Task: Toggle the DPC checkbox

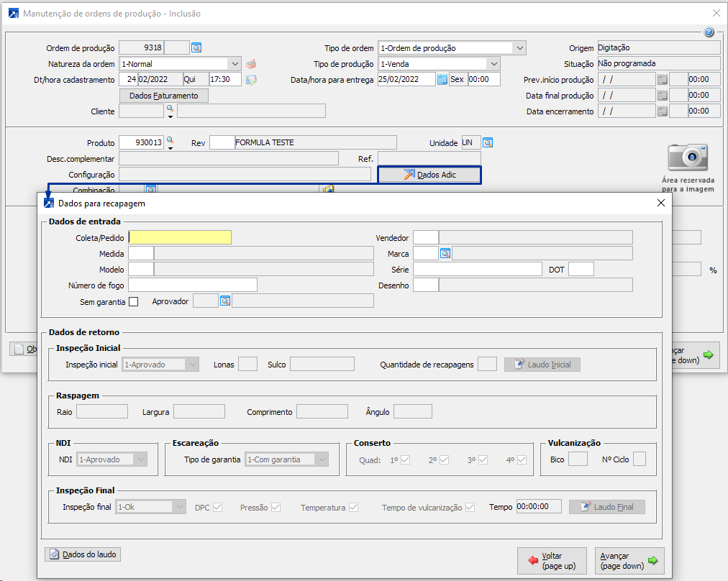Action: pyautogui.click(x=217, y=508)
